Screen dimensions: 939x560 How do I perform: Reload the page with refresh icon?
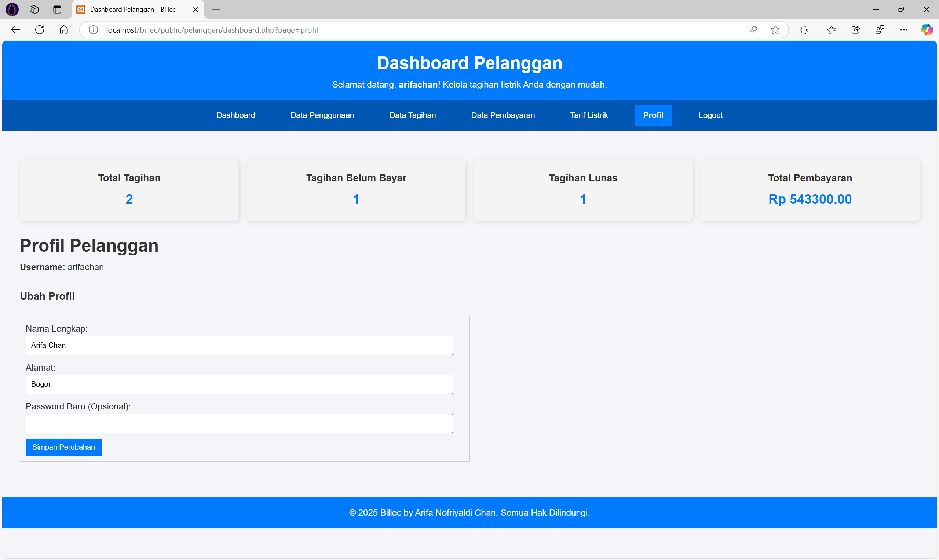[40, 30]
